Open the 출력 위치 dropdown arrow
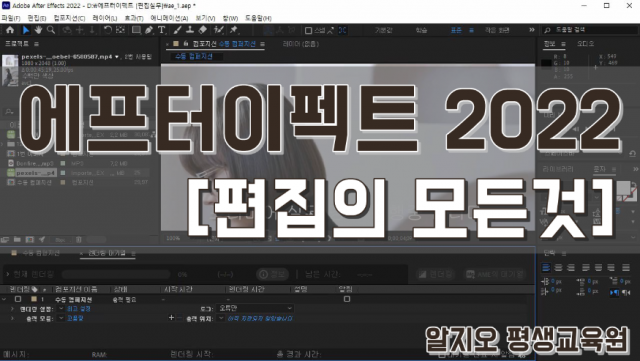Image resolution: width=640 pixels, height=361 pixels. 222,318
